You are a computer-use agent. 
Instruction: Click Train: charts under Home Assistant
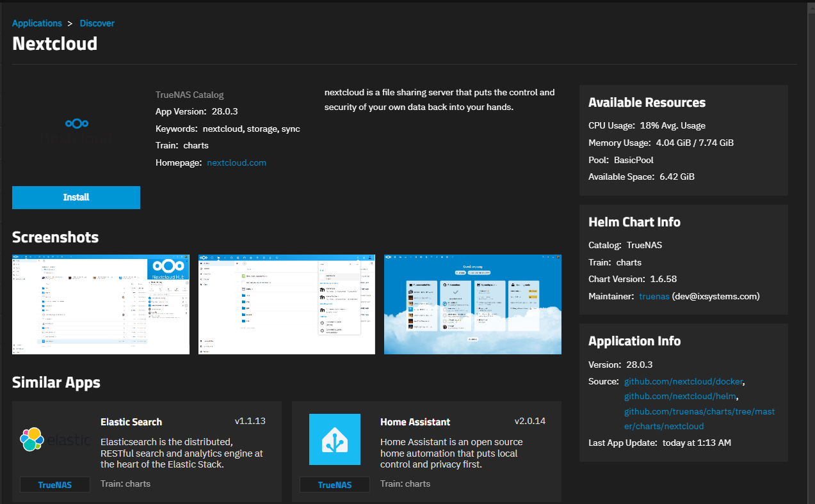[405, 484]
